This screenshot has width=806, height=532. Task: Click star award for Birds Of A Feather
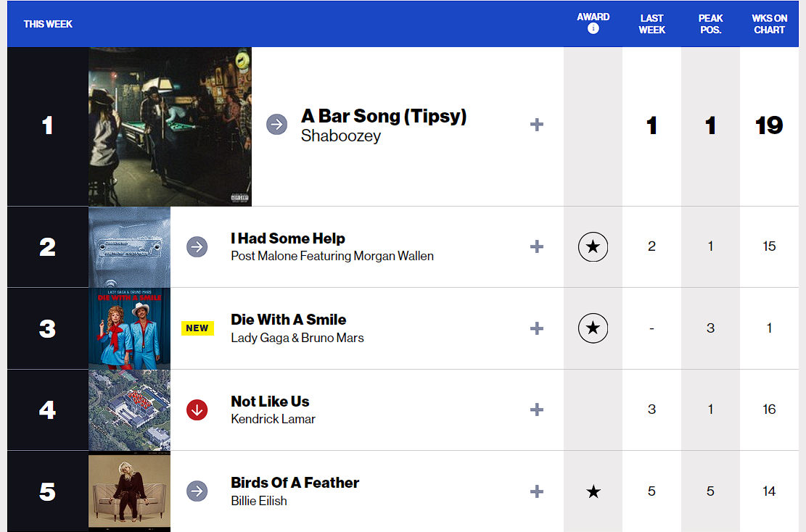tap(593, 491)
